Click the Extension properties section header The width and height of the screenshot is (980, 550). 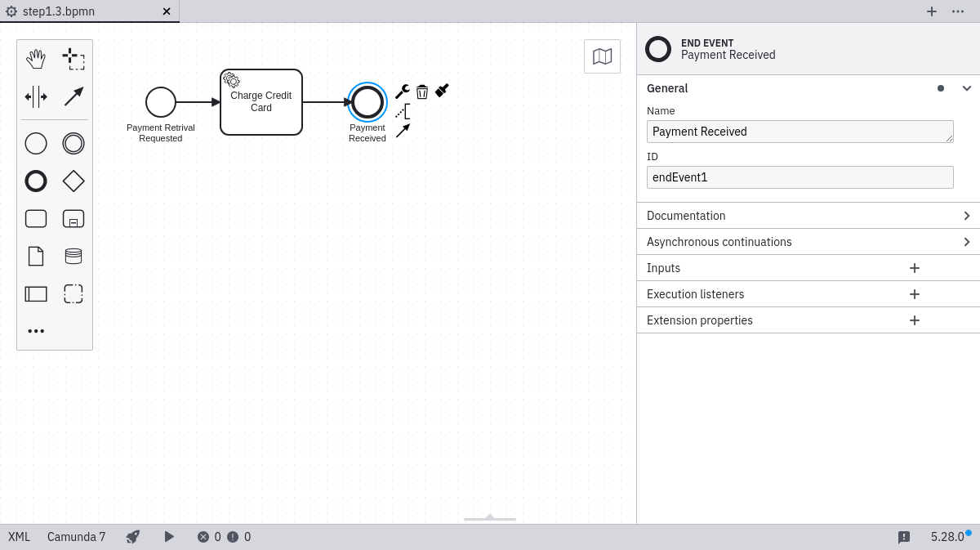[700, 320]
